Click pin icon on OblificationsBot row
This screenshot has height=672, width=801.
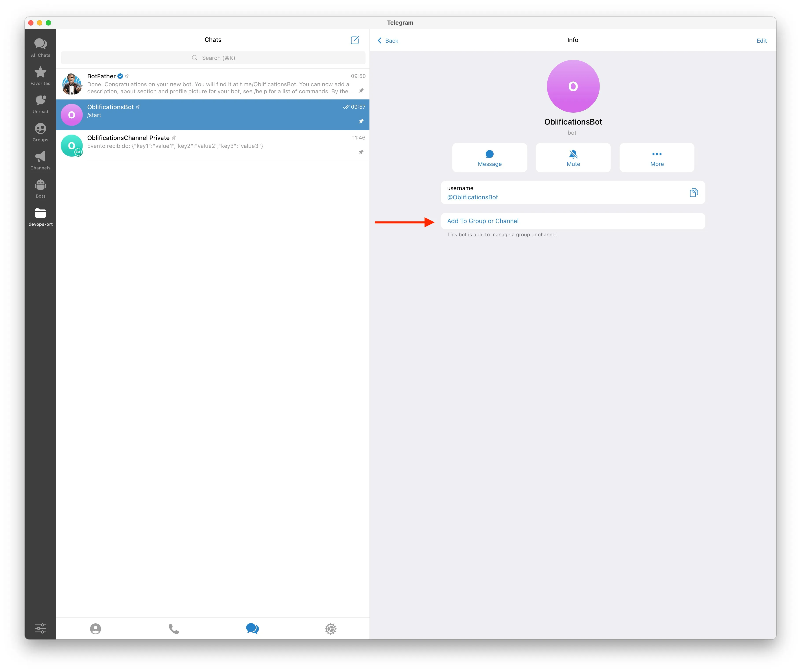pos(361,122)
